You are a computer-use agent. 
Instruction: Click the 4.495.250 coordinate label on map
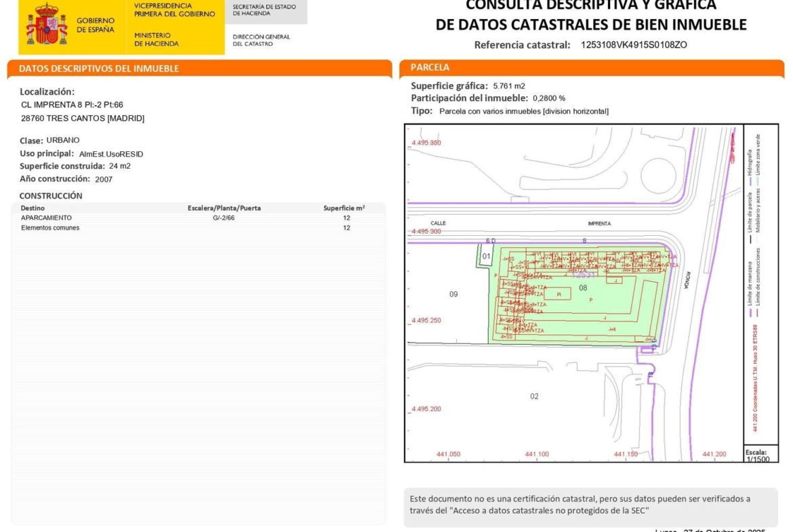[426, 320]
